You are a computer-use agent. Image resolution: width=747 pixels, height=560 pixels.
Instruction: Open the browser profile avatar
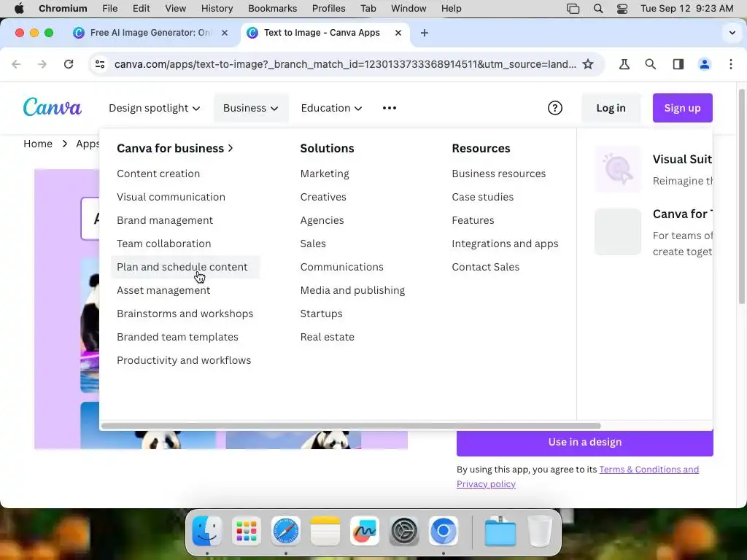[x=704, y=64]
